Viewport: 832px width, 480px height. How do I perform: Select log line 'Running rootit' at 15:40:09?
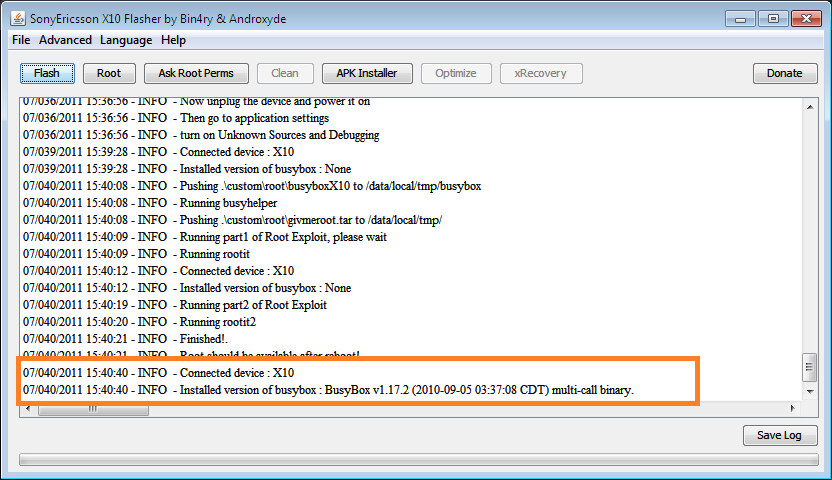click(136, 254)
